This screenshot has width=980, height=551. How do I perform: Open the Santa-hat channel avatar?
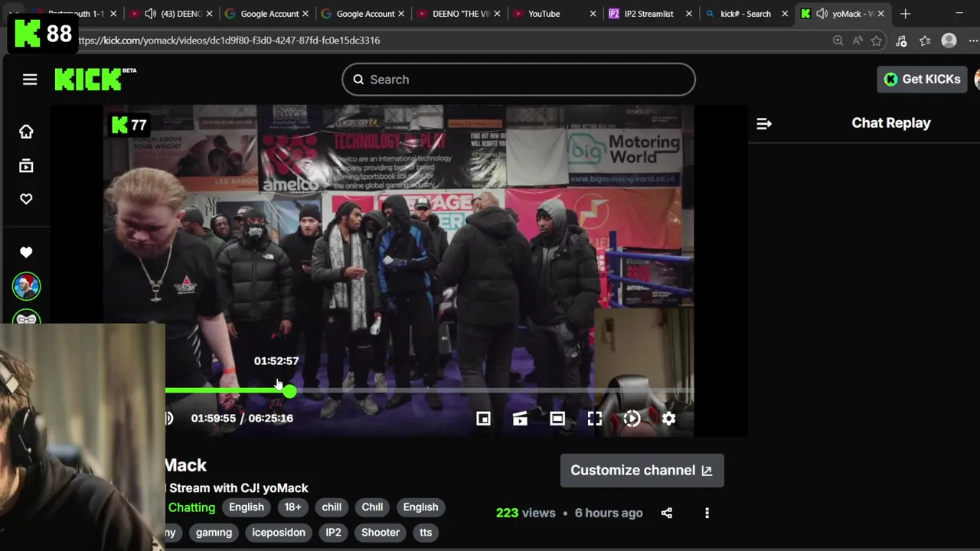[26, 286]
